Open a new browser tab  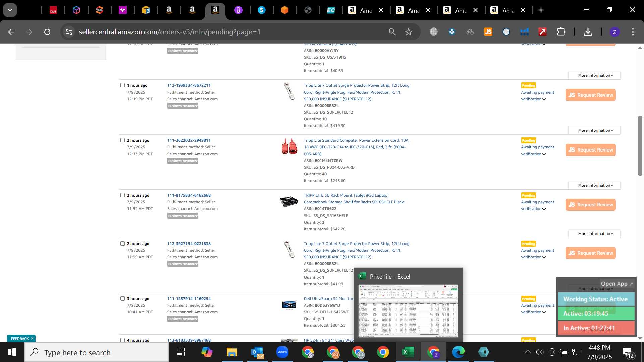541,10
